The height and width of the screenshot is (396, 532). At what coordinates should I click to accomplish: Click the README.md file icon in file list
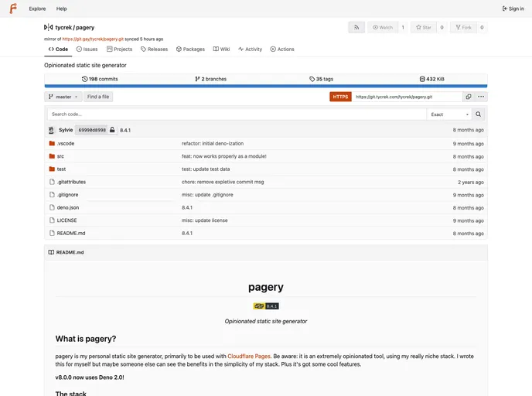[52, 233]
